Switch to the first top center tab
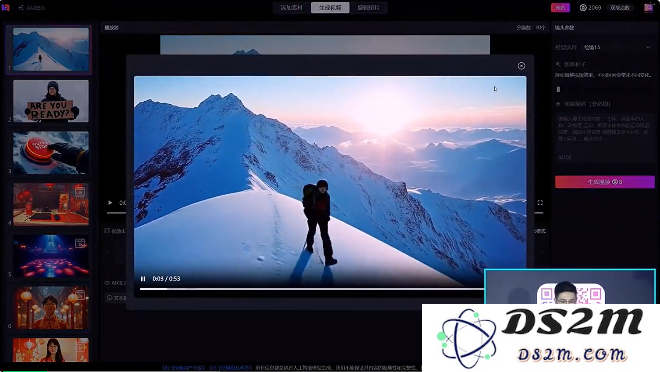660x372 pixels. (x=292, y=8)
